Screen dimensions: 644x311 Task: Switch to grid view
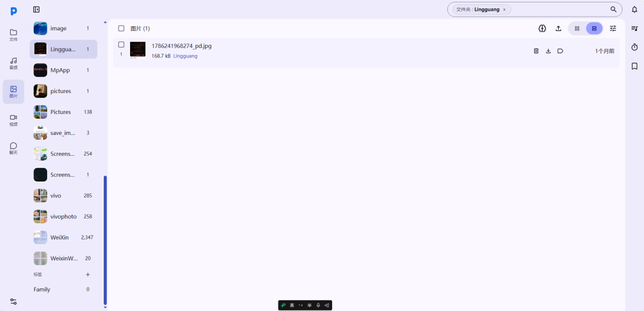click(577, 29)
